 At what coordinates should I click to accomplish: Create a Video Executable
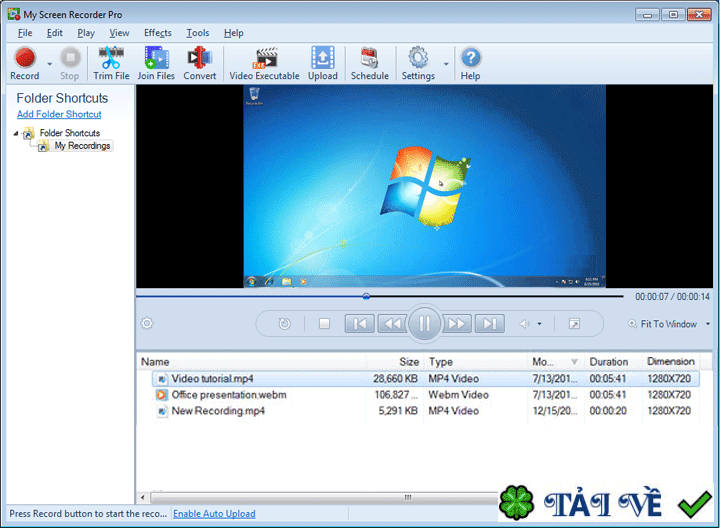pos(264,64)
